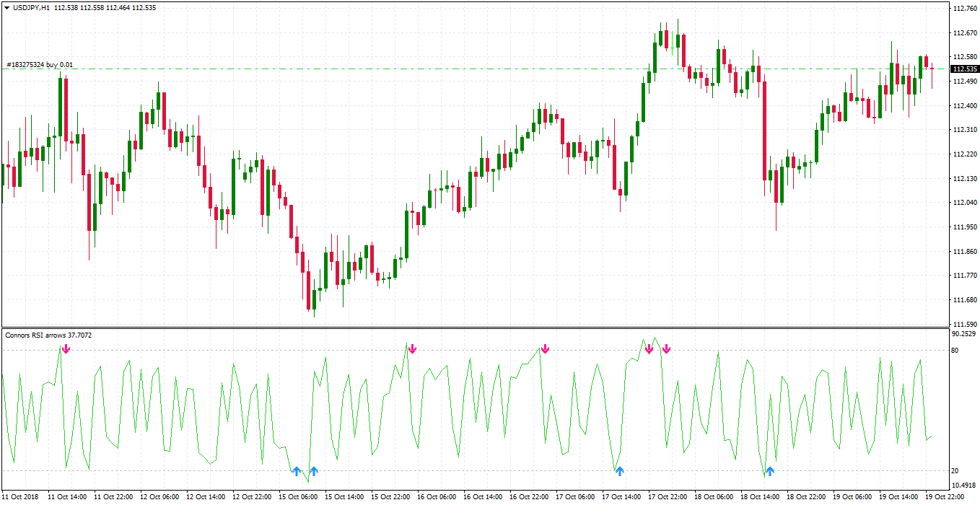The image size is (980, 505).
Task: Click the 11 Oct 2018 date label
Action: [22, 497]
